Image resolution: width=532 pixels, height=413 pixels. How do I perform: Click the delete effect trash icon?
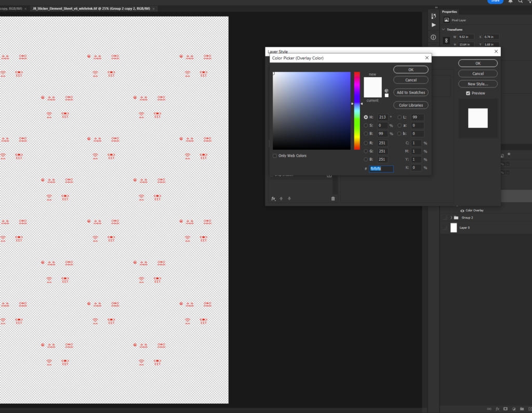point(333,198)
